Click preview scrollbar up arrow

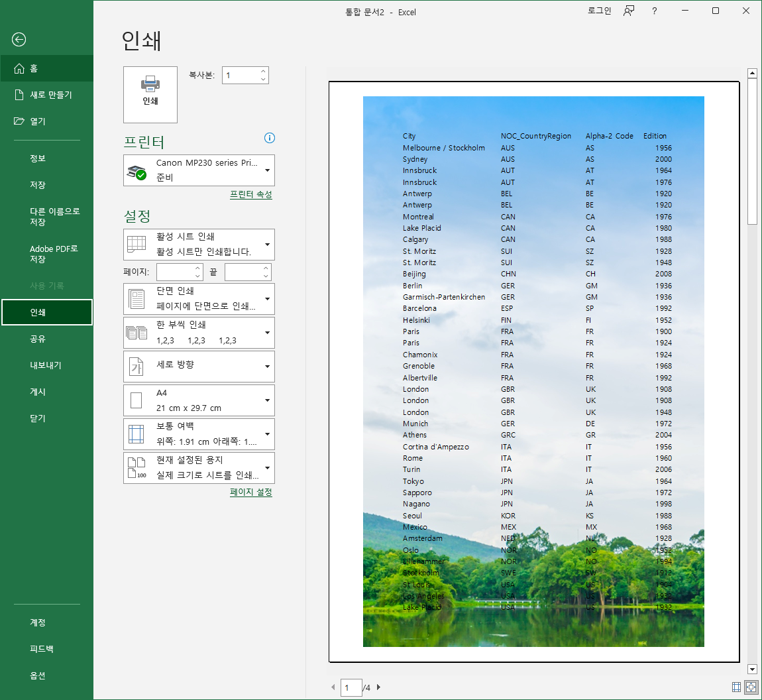coord(752,73)
